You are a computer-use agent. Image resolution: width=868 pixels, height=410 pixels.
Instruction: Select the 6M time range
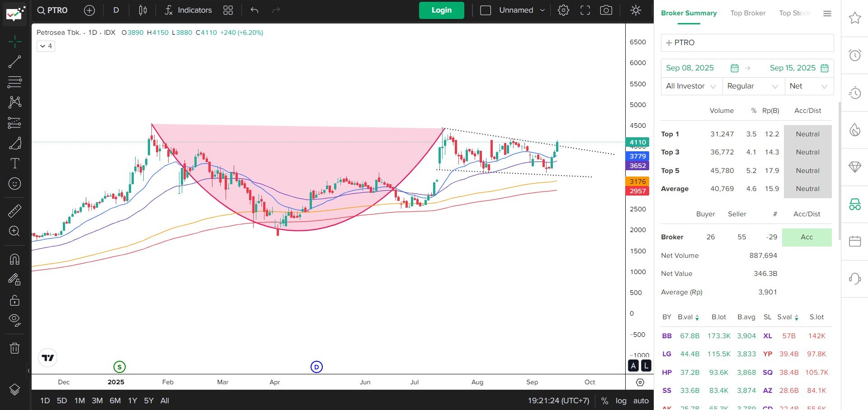point(115,401)
